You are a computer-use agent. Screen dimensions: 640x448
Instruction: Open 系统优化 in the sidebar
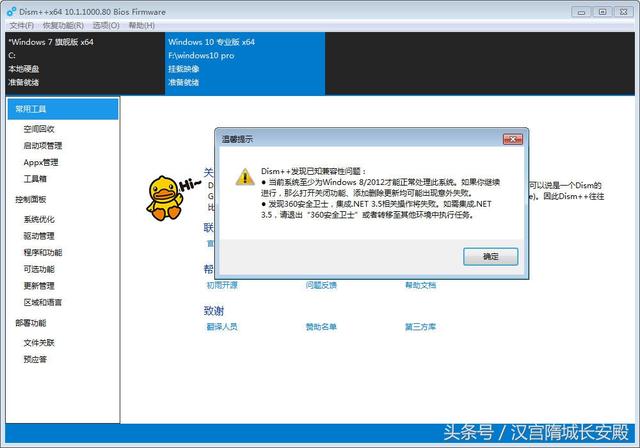(x=39, y=219)
